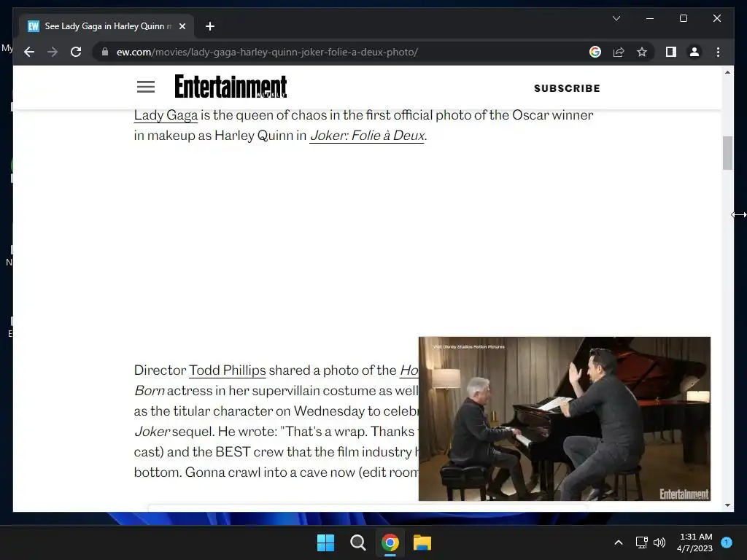The image size is (747, 560).
Task: Open the clock showing 1:31 AM
Action: point(694,542)
